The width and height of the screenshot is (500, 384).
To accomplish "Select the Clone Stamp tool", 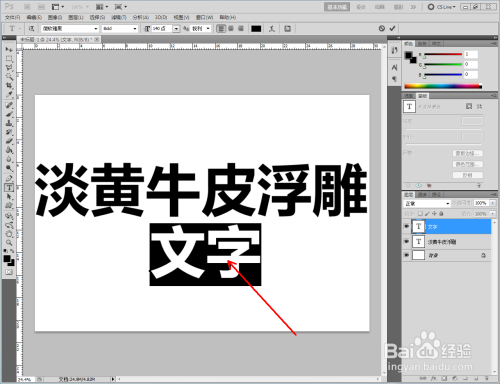I will (9, 123).
